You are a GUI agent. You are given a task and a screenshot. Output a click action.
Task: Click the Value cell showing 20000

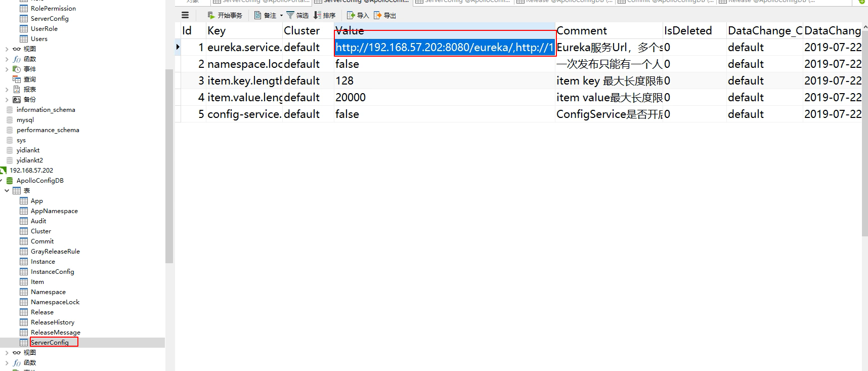point(445,97)
